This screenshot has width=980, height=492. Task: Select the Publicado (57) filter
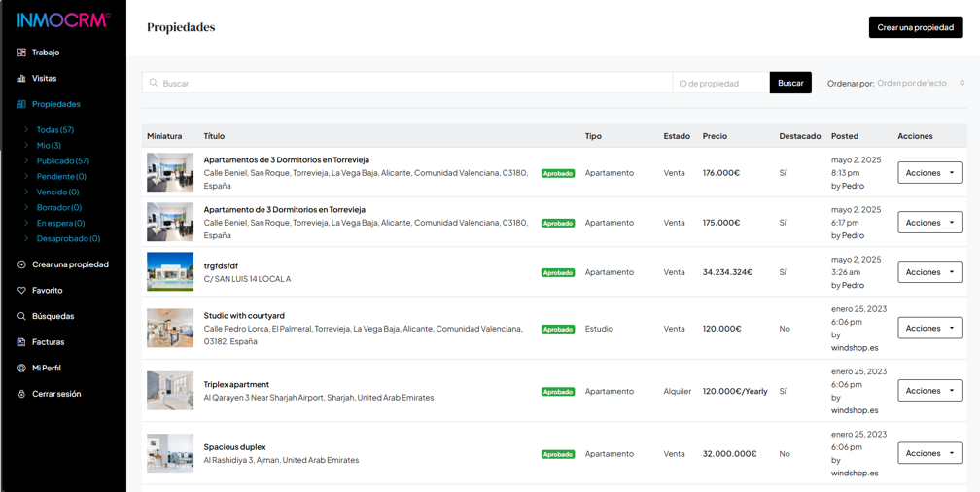pos(62,161)
